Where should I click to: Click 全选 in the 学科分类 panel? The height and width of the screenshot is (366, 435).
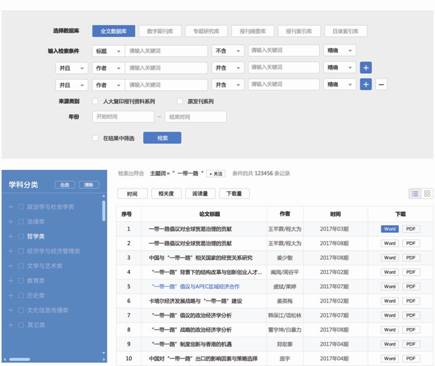point(65,185)
